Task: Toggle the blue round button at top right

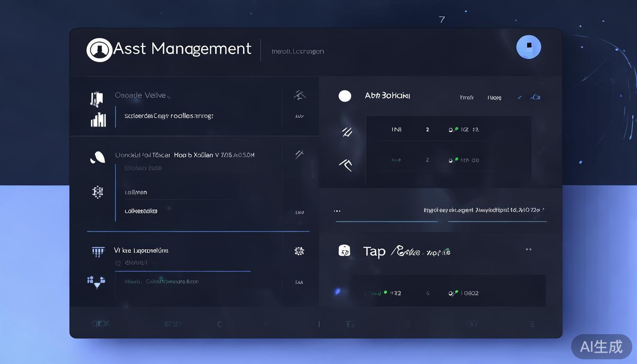Action: [528, 47]
